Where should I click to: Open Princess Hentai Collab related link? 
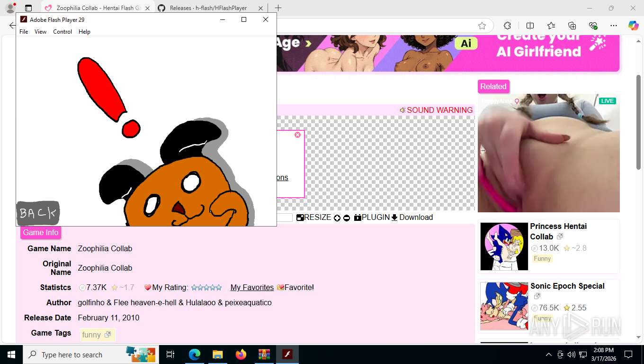pyautogui.click(x=558, y=231)
